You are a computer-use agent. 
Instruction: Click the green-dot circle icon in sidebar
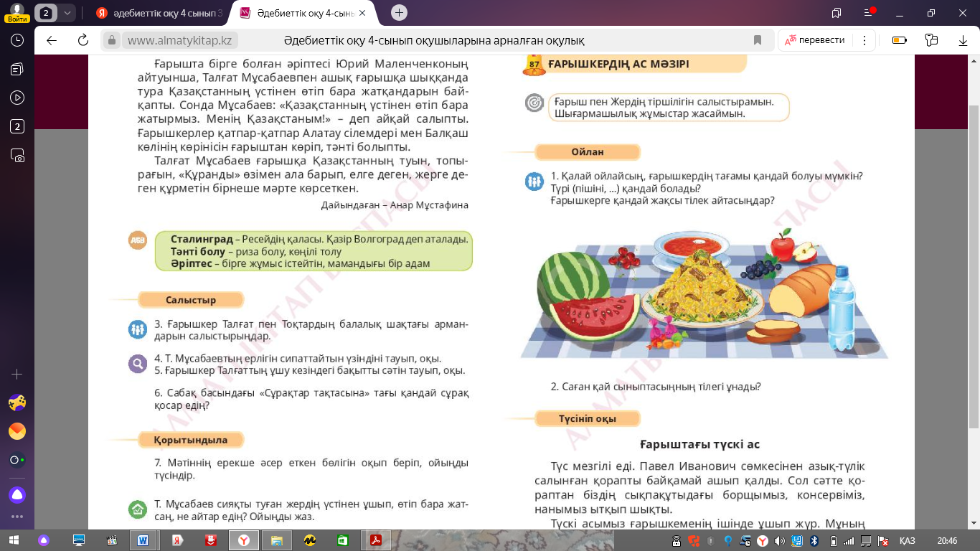pos(17,460)
